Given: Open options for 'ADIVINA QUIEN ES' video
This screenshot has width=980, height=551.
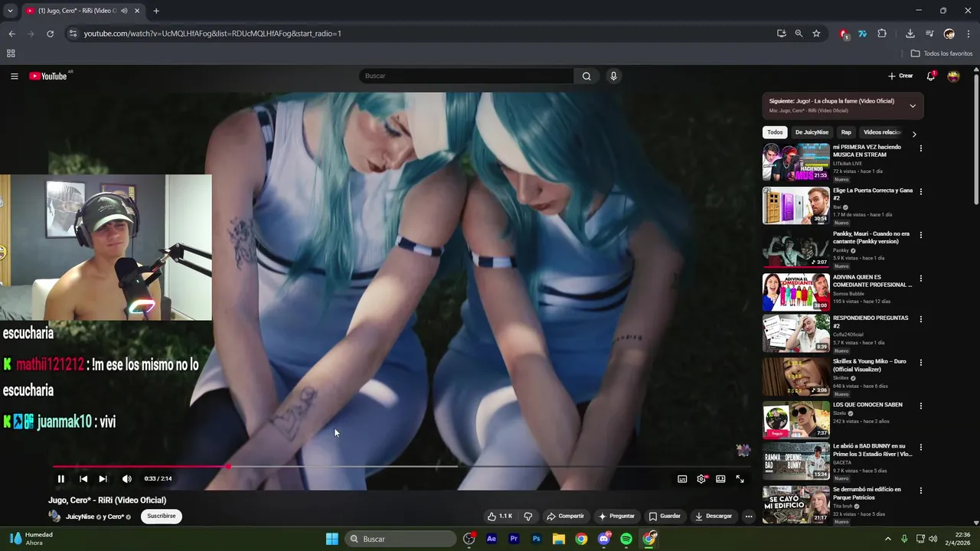Looking at the screenshot, I should coord(921,279).
